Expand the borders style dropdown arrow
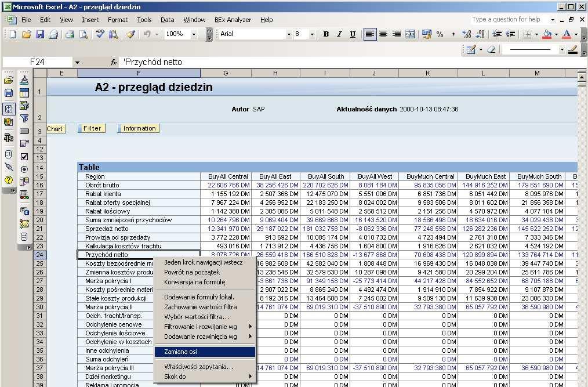This screenshot has width=588, height=387. (x=536, y=34)
